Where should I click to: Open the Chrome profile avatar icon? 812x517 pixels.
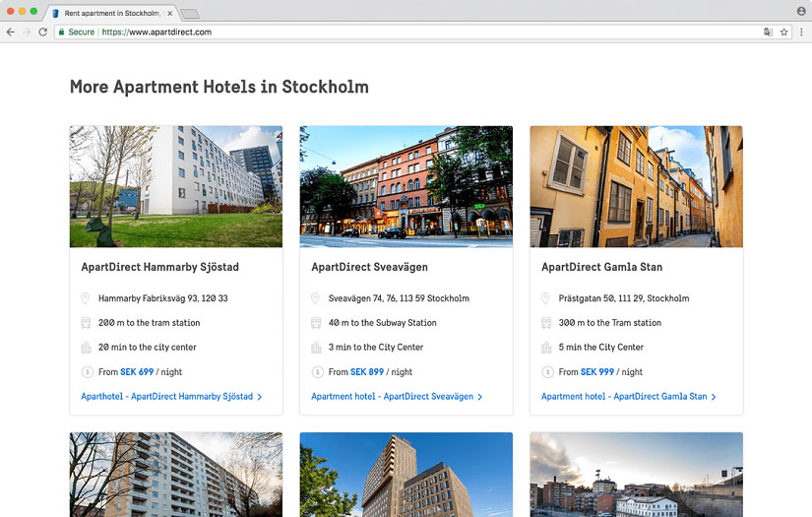(801, 11)
